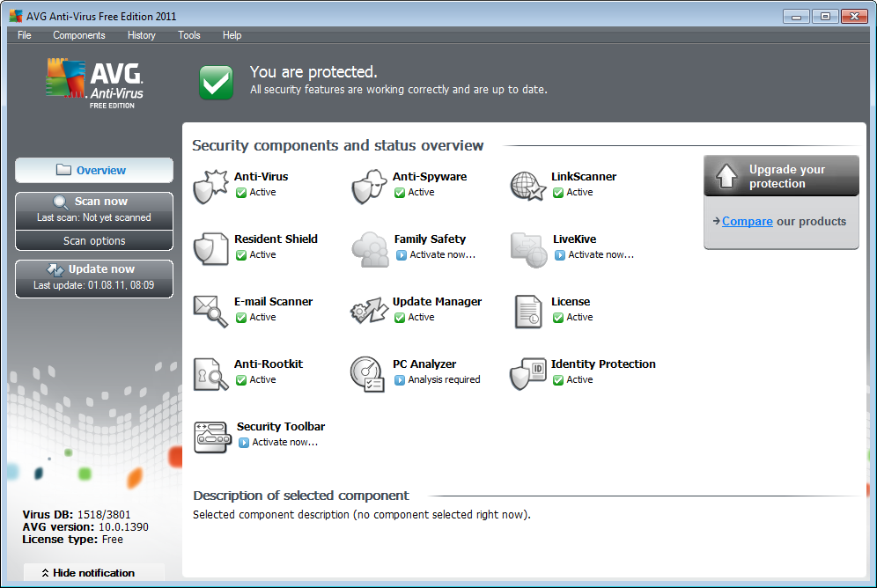The image size is (877, 588).
Task: Collapse the panel with Hide notification
Action: tap(93, 573)
